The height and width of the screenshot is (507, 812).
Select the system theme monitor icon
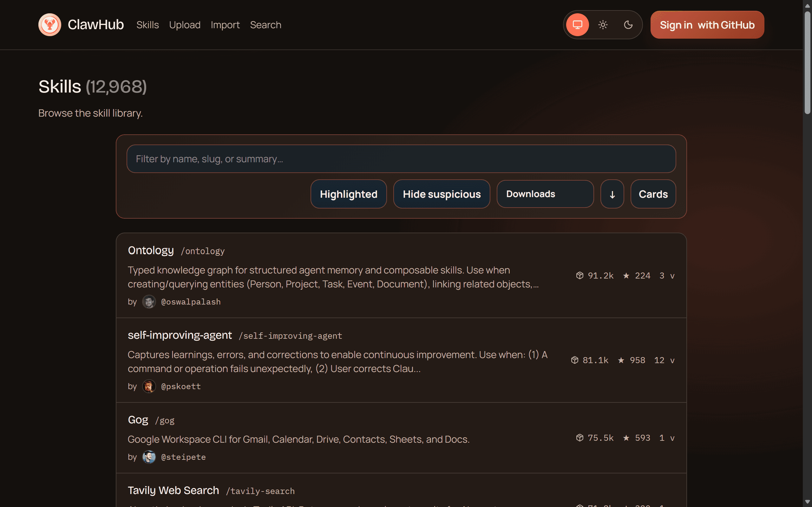coord(577,25)
